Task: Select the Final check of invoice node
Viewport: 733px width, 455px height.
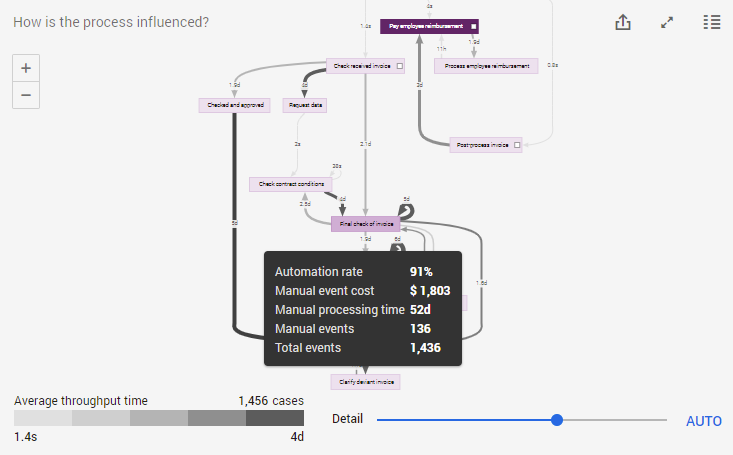Action: [365, 224]
